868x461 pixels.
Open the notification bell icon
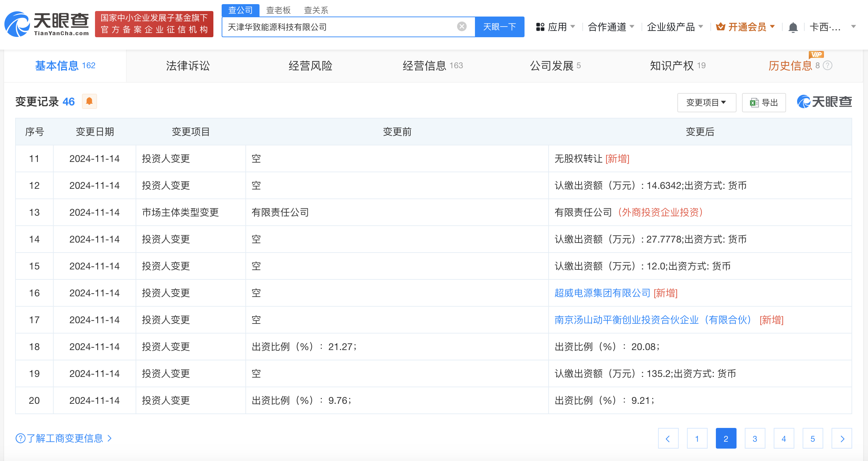793,27
